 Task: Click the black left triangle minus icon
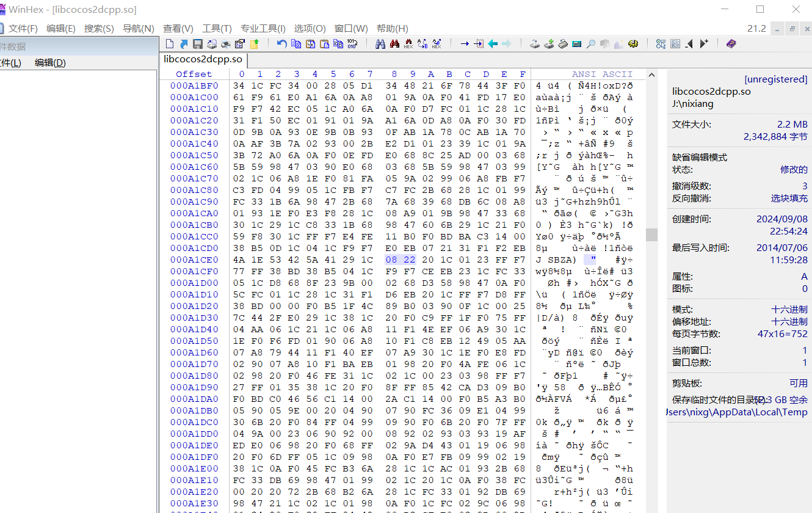click(689, 44)
